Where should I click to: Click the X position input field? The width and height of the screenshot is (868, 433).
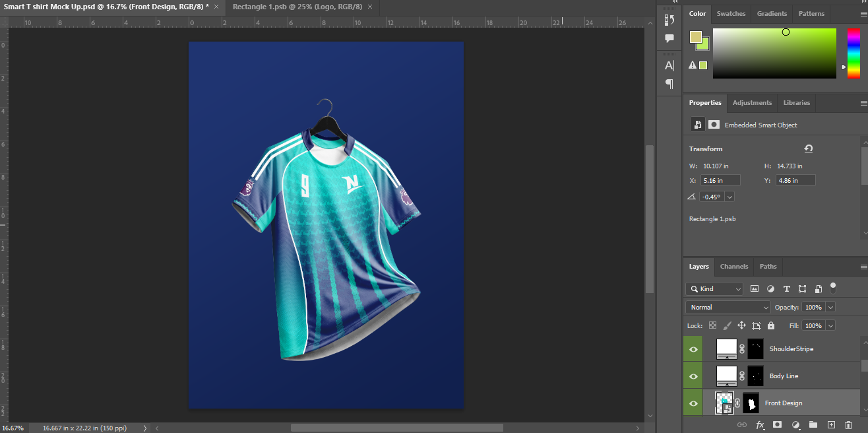[720, 180]
